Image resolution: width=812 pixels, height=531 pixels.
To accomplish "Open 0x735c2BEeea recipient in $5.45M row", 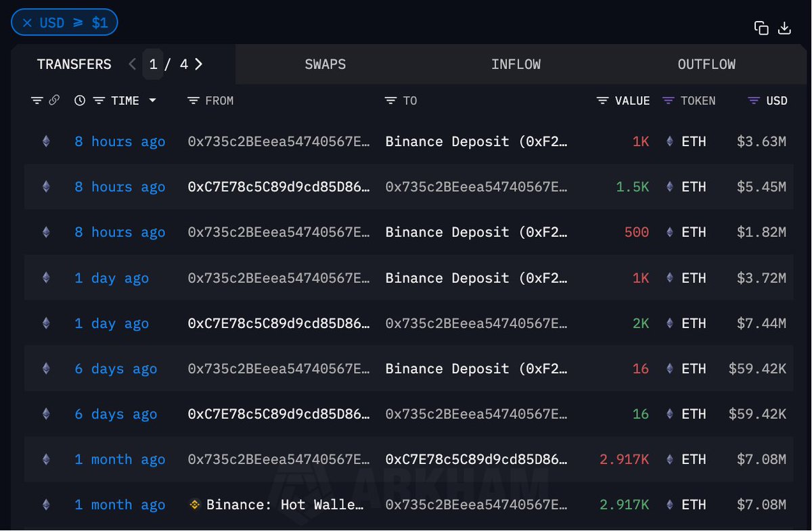I will pyautogui.click(x=476, y=187).
